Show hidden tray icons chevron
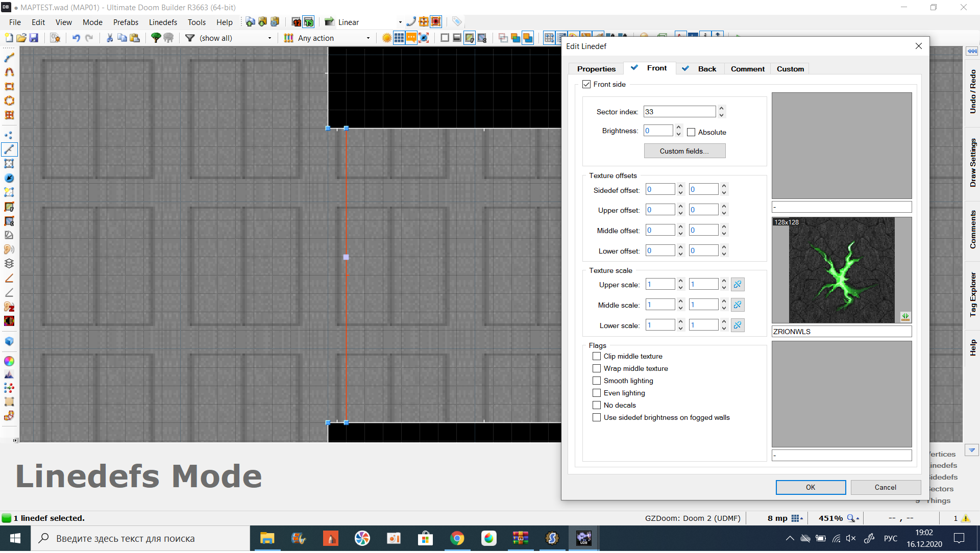Viewport: 980px width, 553px height. coord(790,538)
